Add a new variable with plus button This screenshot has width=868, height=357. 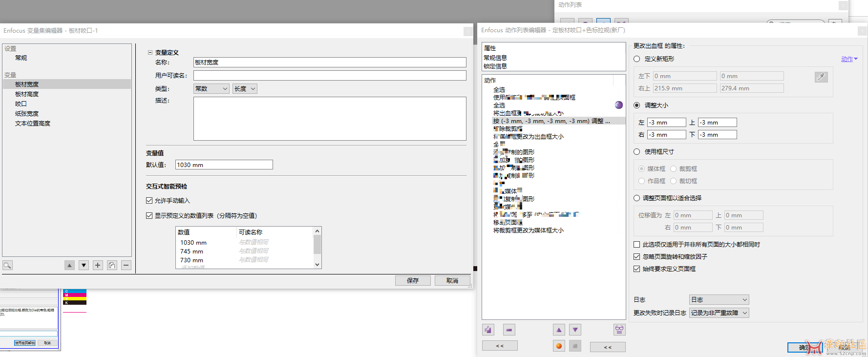pos(98,265)
